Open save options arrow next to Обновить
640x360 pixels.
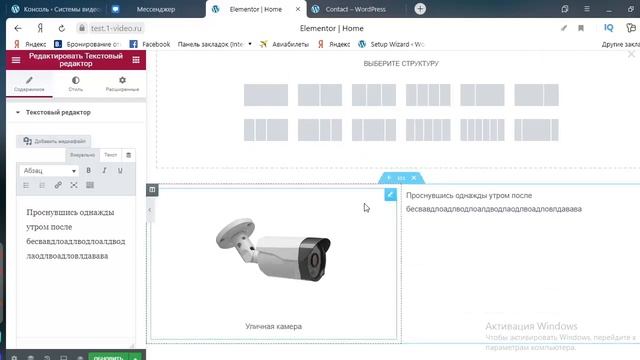[x=135, y=358]
